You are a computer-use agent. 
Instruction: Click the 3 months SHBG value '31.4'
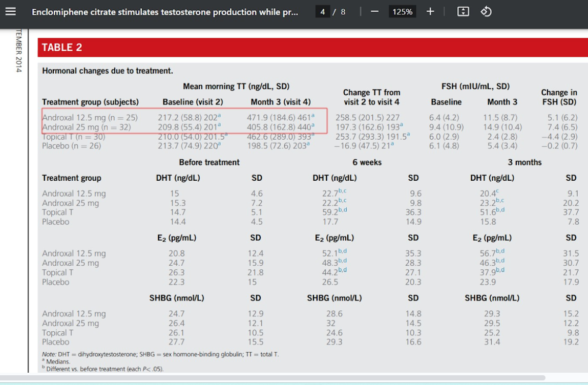click(x=492, y=342)
